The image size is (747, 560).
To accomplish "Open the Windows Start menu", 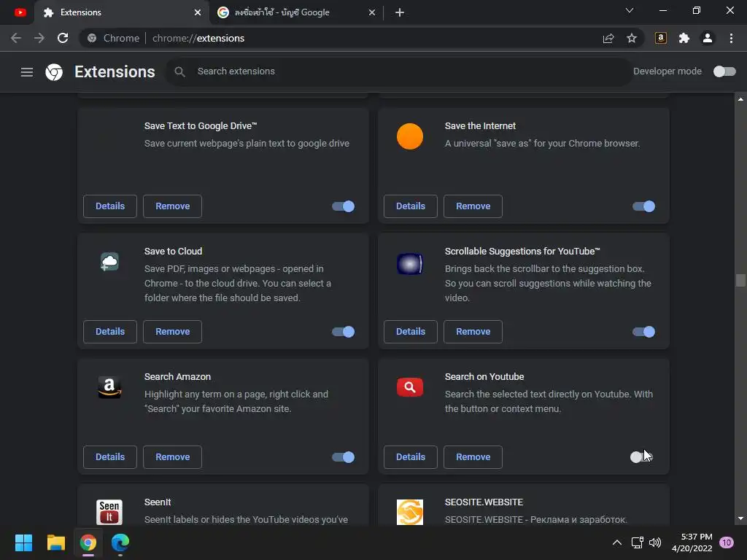I will [23, 542].
